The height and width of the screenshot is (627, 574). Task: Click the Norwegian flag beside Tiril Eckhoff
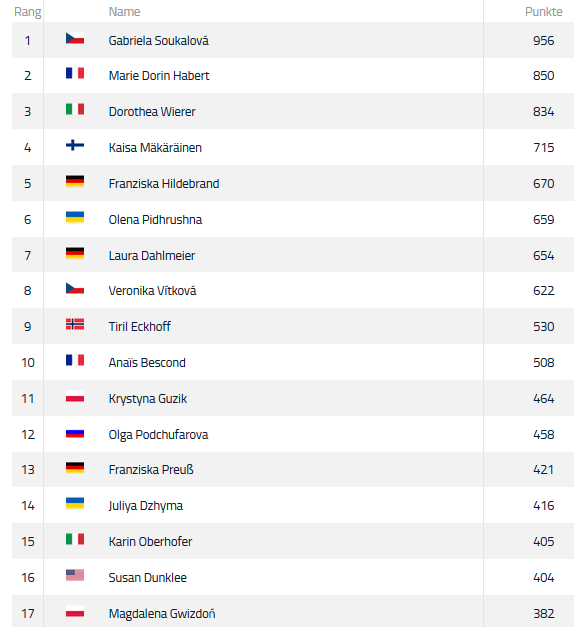[75, 324]
